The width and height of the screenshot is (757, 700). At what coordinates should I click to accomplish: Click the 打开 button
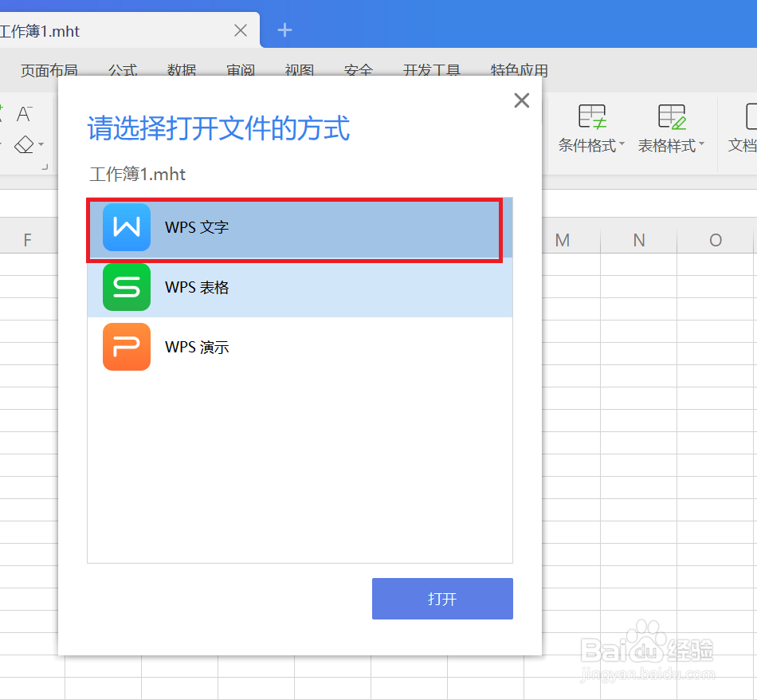point(442,599)
